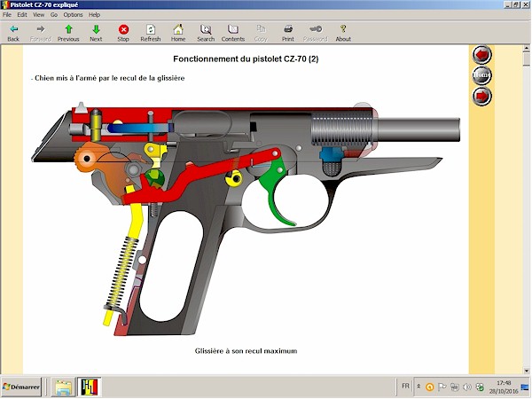Click the scrollbar up arrow

(x=527, y=48)
